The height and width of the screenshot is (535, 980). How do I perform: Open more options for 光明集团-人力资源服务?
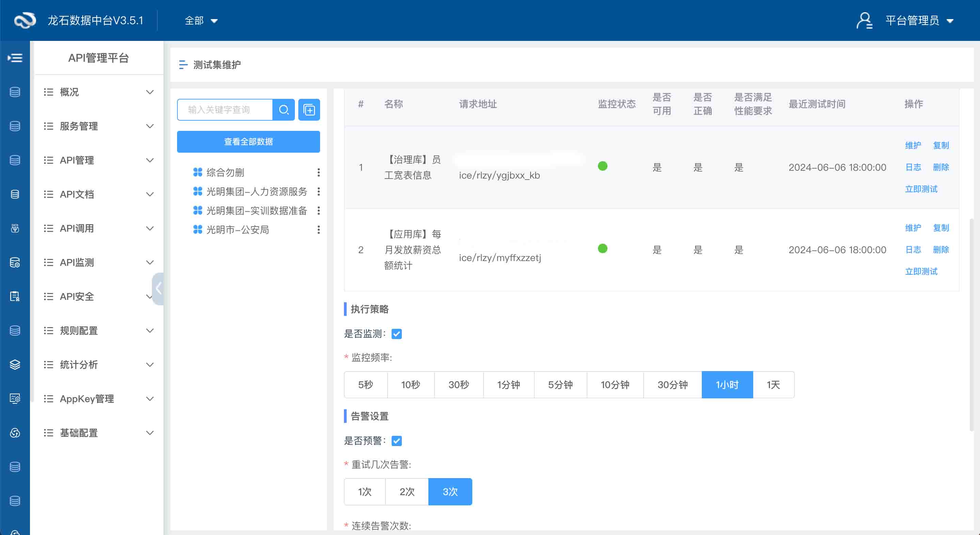click(318, 192)
